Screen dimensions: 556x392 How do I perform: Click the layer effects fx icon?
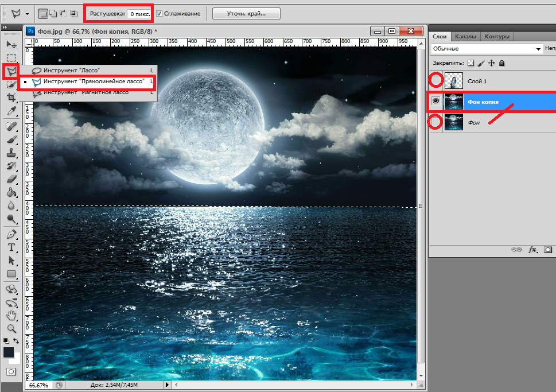point(532,250)
